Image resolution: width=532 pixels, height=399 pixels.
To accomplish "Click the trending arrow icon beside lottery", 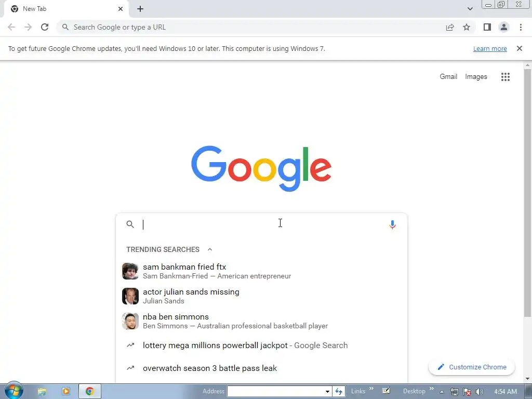I will pyautogui.click(x=130, y=345).
